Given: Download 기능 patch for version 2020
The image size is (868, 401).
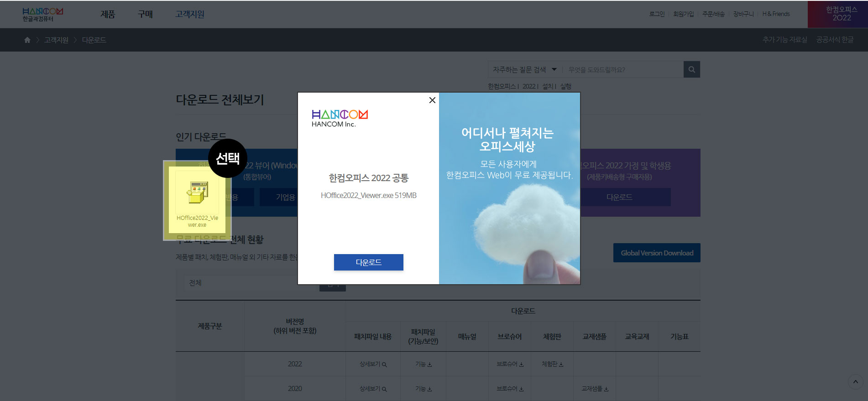Looking at the screenshot, I should click(x=424, y=389).
